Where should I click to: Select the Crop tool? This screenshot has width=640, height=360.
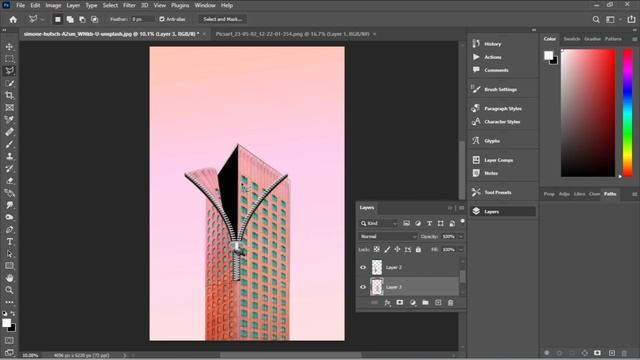pos(9,96)
